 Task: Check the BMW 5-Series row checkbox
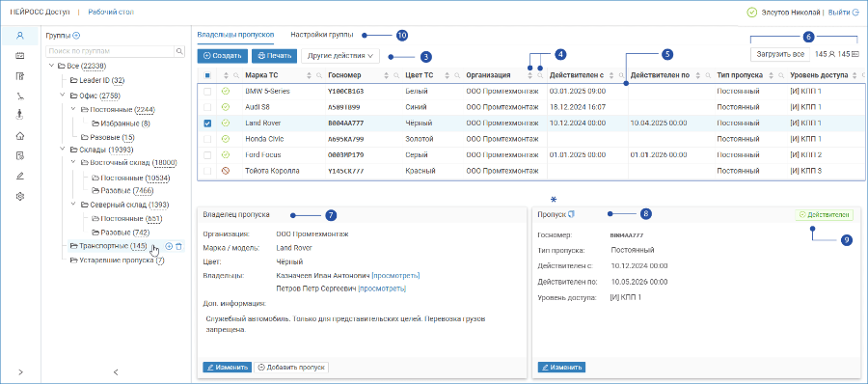click(x=207, y=91)
